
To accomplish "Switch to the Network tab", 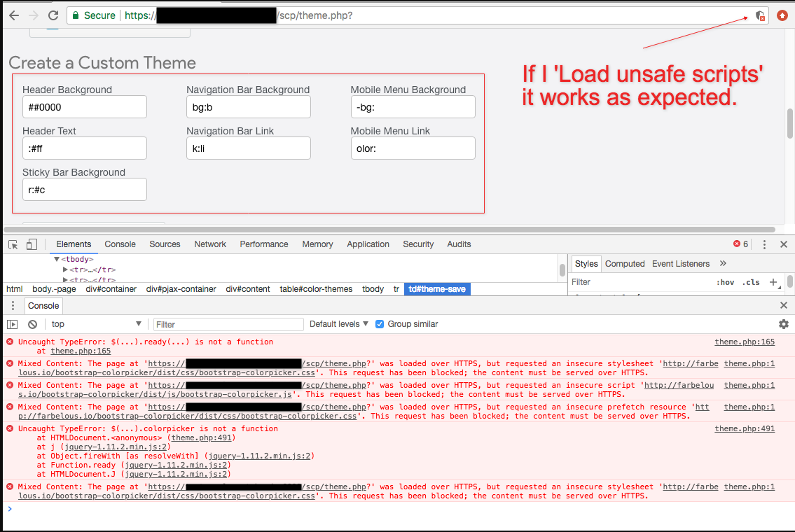I will (x=210, y=244).
